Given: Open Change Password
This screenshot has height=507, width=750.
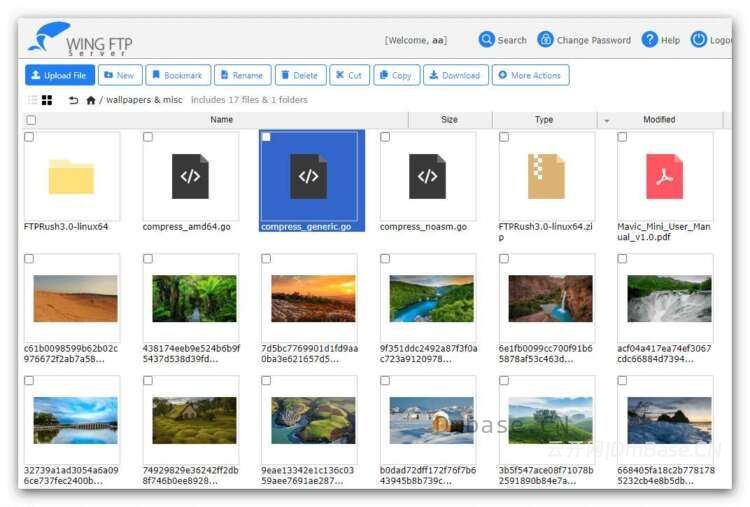Looking at the screenshot, I should [x=584, y=40].
